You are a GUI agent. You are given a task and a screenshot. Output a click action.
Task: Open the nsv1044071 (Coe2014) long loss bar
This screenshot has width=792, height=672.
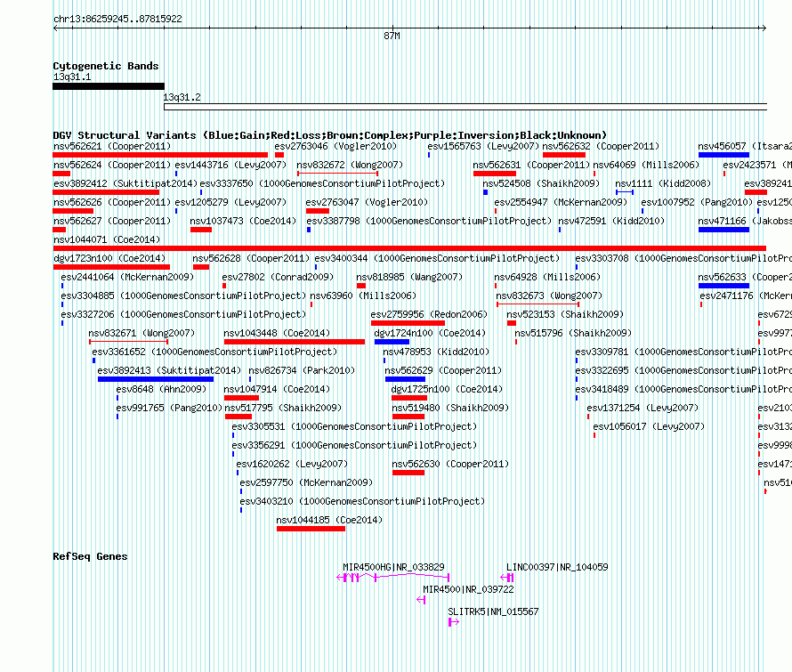(x=409, y=248)
